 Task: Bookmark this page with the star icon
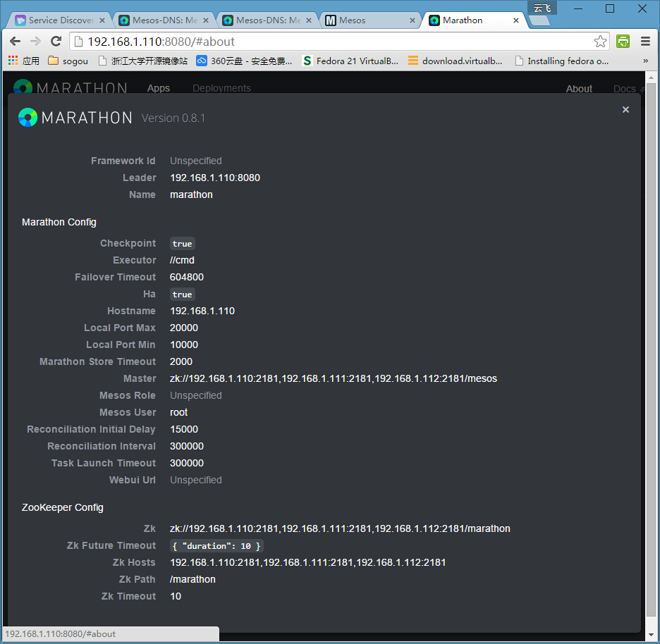[600, 42]
